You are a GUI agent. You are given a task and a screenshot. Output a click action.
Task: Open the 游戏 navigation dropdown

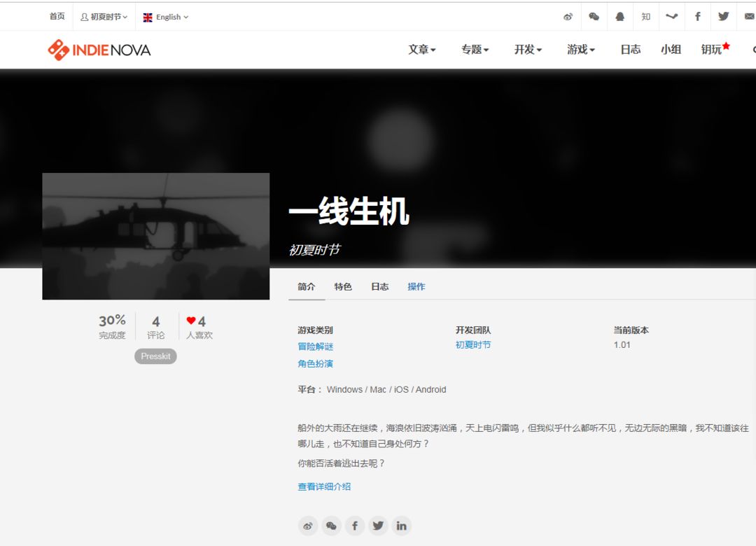coord(581,50)
